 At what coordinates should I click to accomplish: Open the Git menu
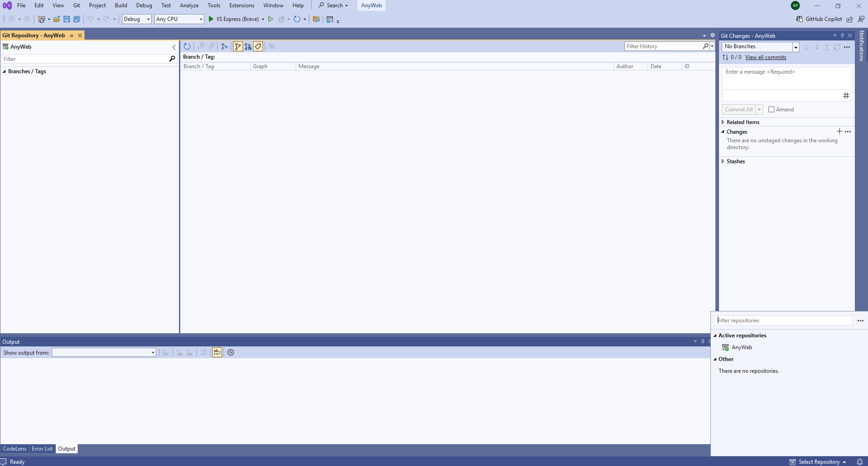point(76,5)
